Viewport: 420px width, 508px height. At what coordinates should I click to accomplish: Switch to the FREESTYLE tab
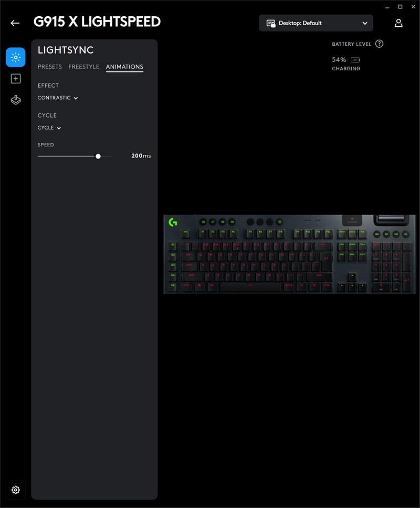(83, 67)
